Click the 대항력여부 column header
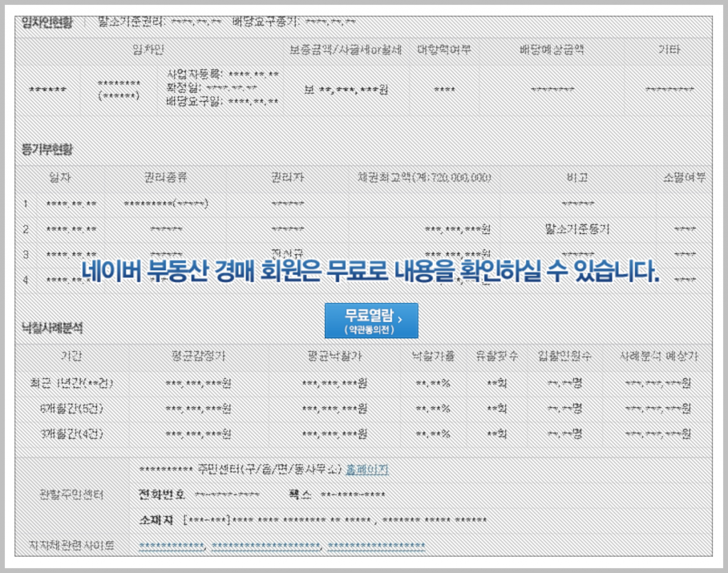 444,50
